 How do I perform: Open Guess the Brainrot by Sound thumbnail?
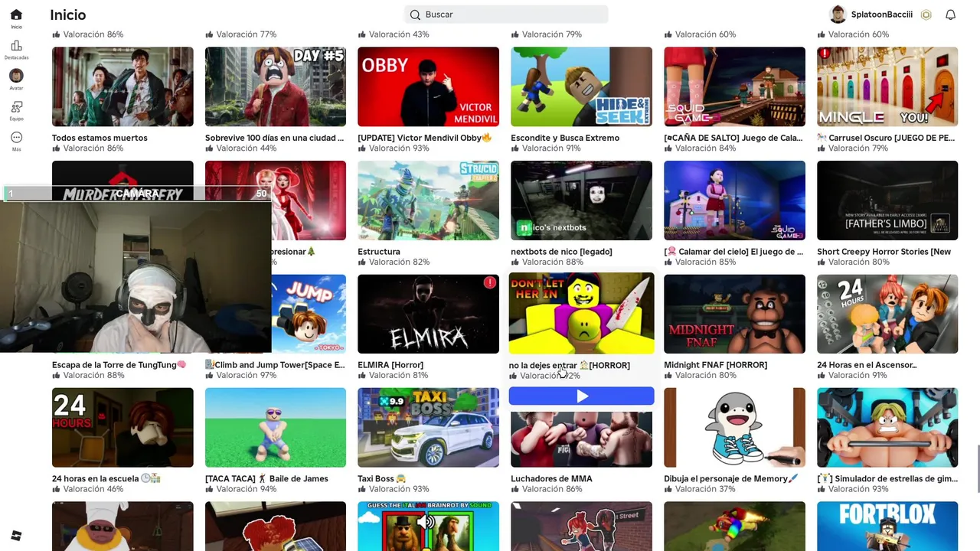(x=428, y=526)
